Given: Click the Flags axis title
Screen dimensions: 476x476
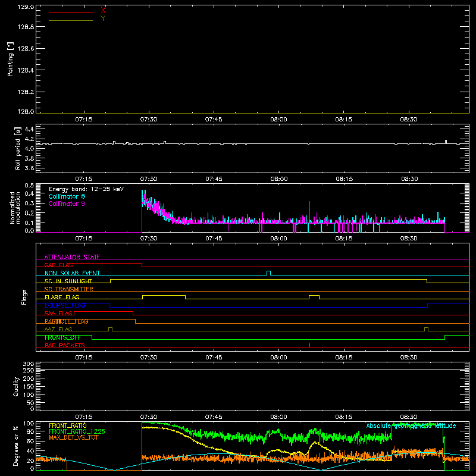Looking at the screenshot, I should click(x=24, y=297).
